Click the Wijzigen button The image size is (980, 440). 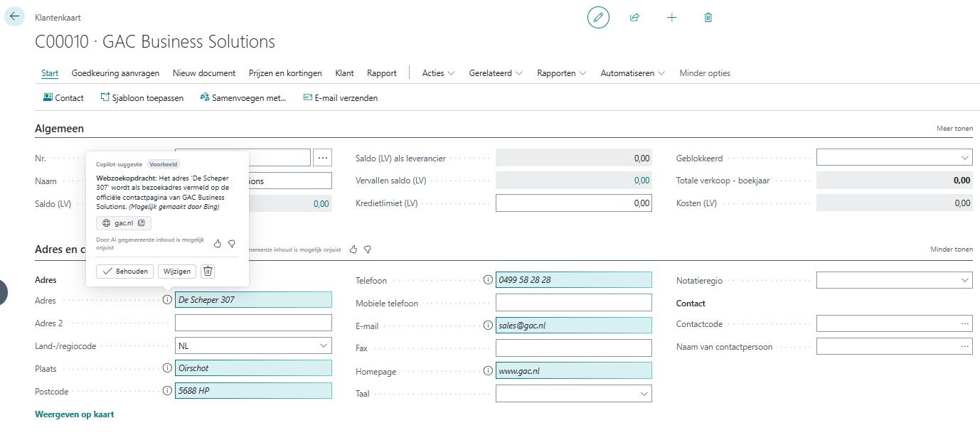pos(176,271)
